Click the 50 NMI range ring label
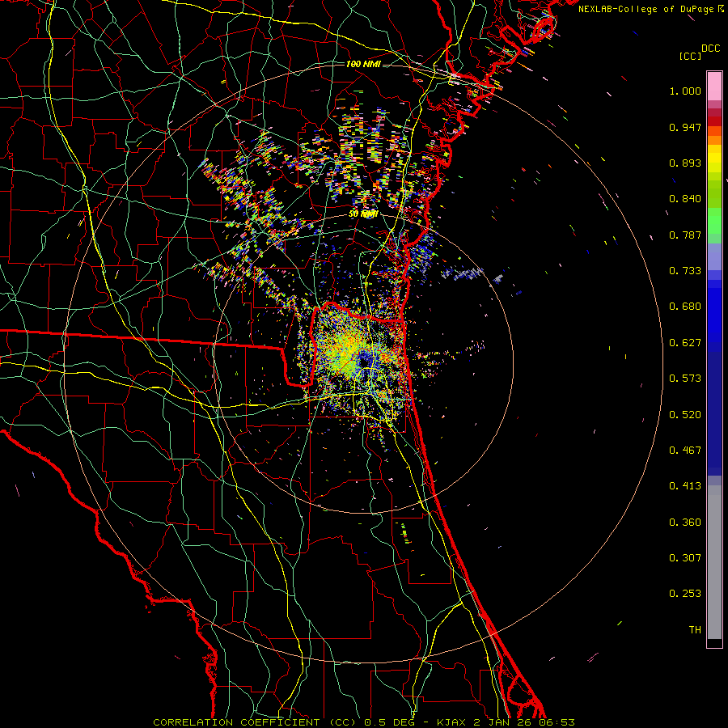The height and width of the screenshot is (728, 728). [363, 214]
